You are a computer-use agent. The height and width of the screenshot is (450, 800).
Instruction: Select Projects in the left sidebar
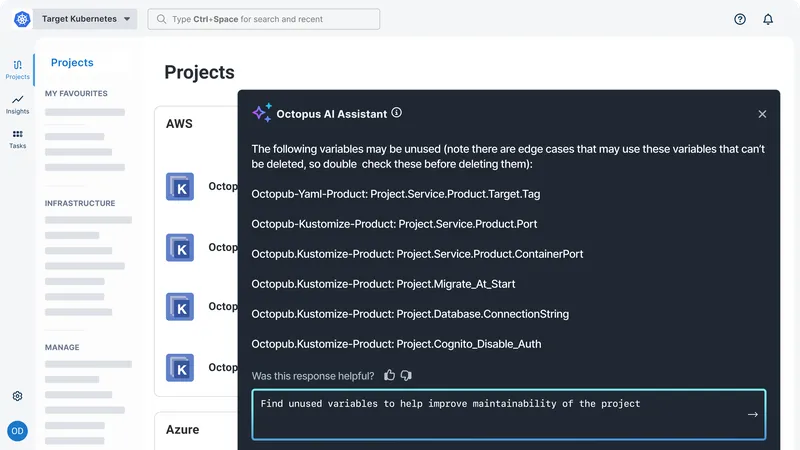pyautogui.click(x=18, y=69)
